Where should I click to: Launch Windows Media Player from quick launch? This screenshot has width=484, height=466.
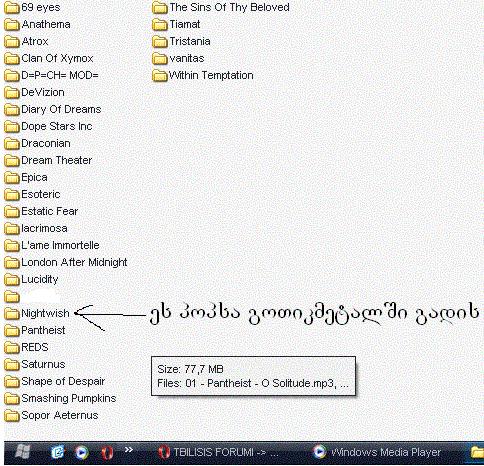[x=82, y=452]
